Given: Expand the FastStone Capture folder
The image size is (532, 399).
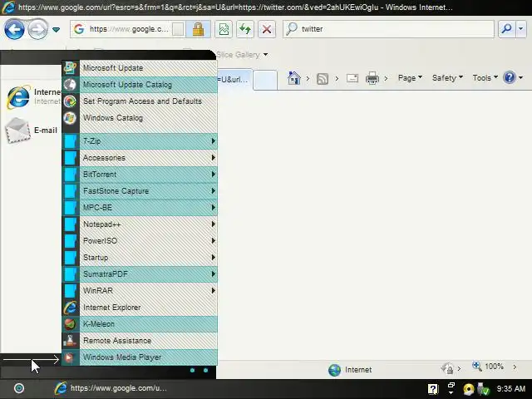Looking at the screenshot, I should [140, 190].
